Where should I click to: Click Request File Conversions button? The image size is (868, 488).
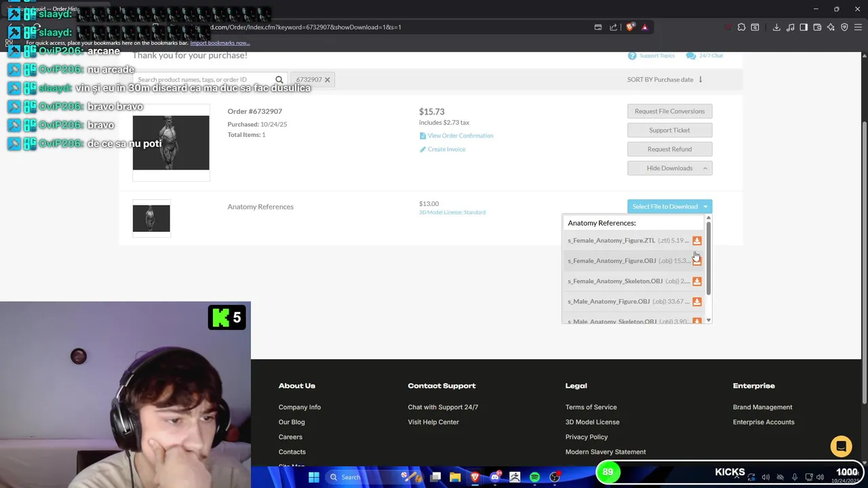(669, 111)
